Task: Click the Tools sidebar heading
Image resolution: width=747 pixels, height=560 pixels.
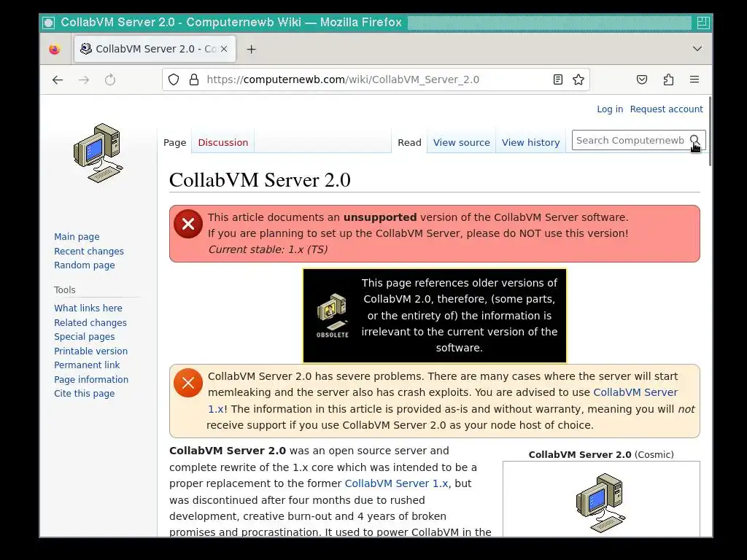Action: point(65,290)
